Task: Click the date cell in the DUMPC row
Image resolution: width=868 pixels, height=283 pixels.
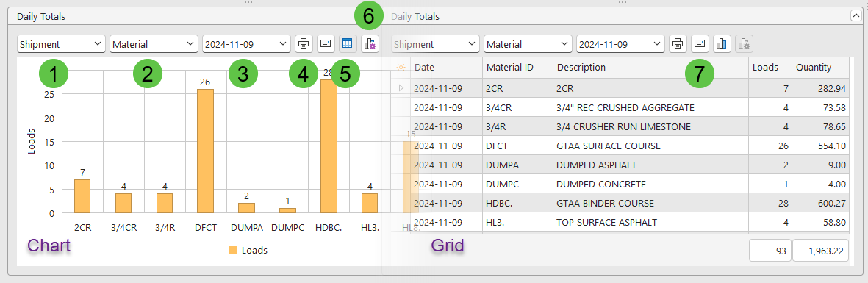Action: (447, 184)
